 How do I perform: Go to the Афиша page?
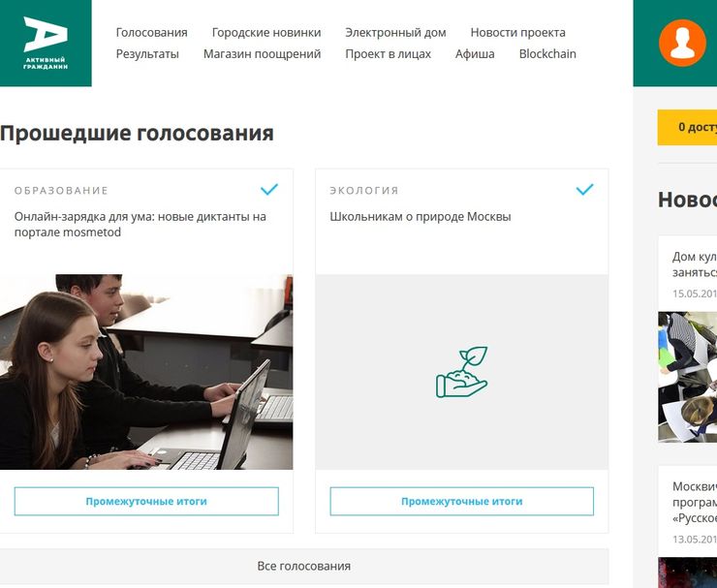click(x=475, y=54)
